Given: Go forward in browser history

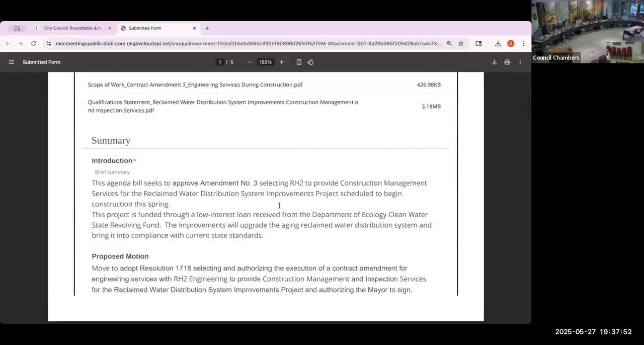Looking at the screenshot, I should point(21,44).
